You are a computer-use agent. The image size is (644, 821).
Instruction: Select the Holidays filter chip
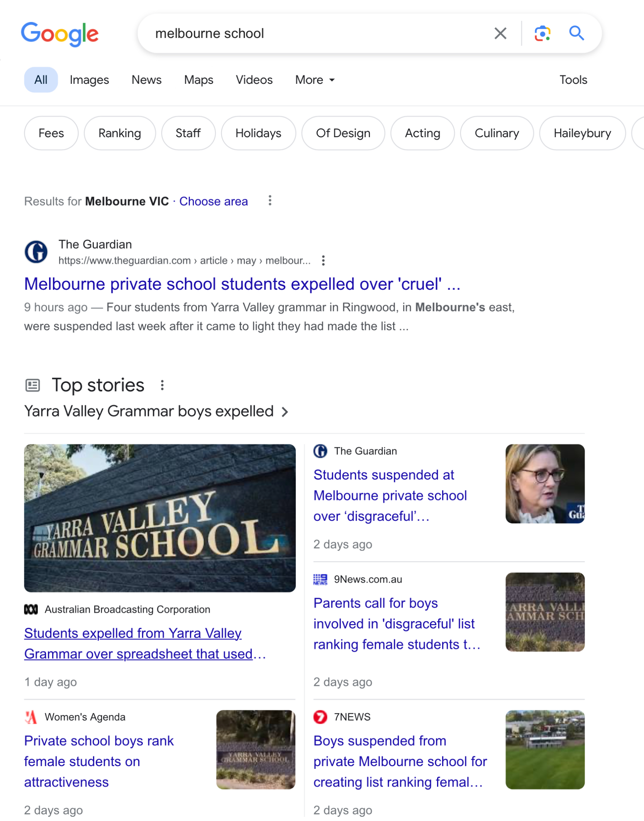click(258, 133)
